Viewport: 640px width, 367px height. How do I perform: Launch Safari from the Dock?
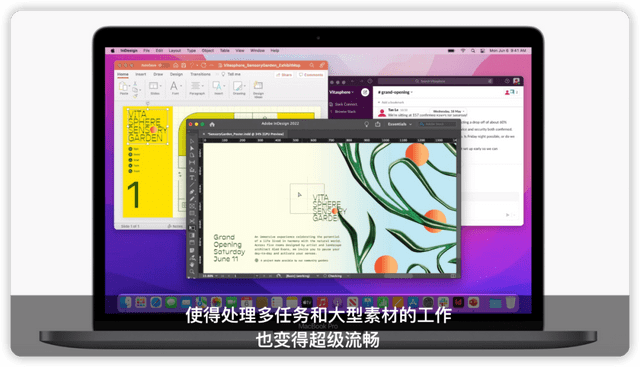[x=156, y=302]
